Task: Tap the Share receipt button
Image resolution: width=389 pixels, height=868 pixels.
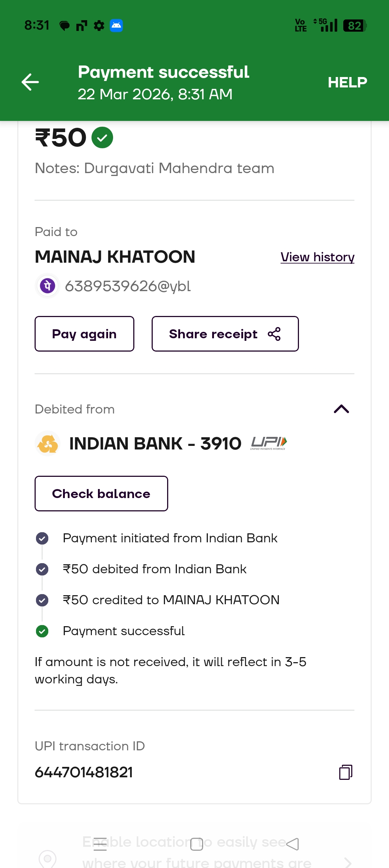Action: (225, 334)
